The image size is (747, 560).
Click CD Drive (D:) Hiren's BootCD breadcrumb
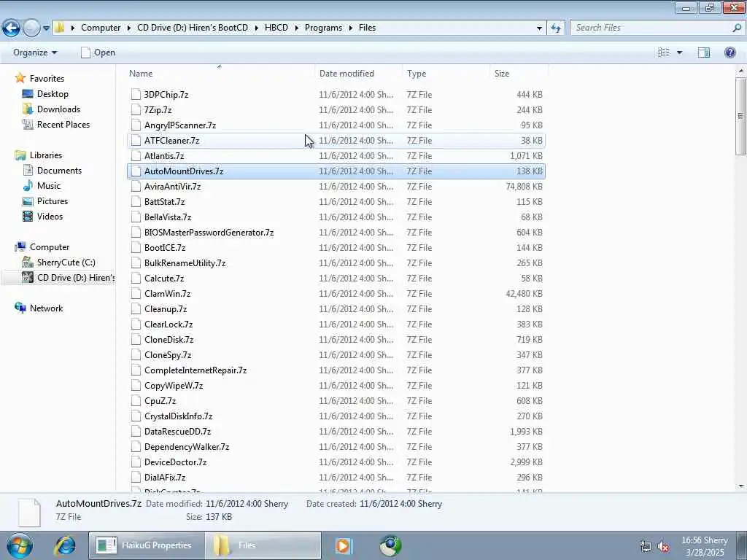(193, 28)
